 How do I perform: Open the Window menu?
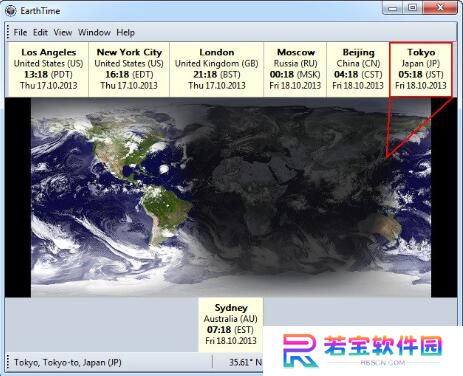click(94, 33)
